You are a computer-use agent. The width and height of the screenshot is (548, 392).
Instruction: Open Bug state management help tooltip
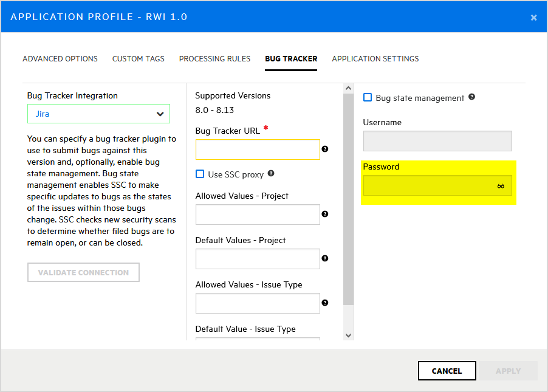pos(472,97)
